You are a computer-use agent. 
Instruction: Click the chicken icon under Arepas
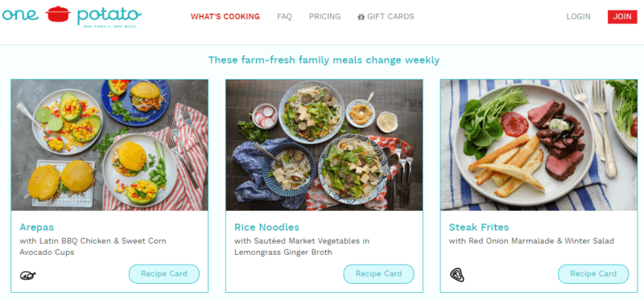click(28, 275)
